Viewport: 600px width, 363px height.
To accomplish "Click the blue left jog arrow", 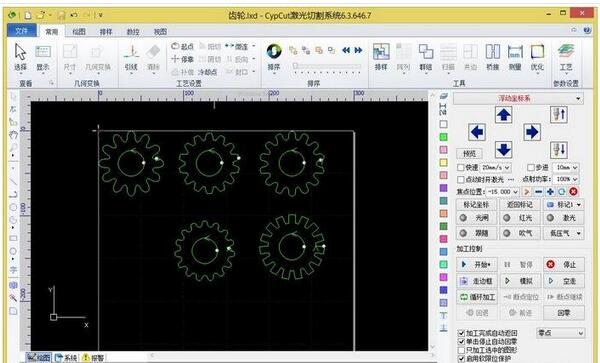I will [x=477, y=132].
